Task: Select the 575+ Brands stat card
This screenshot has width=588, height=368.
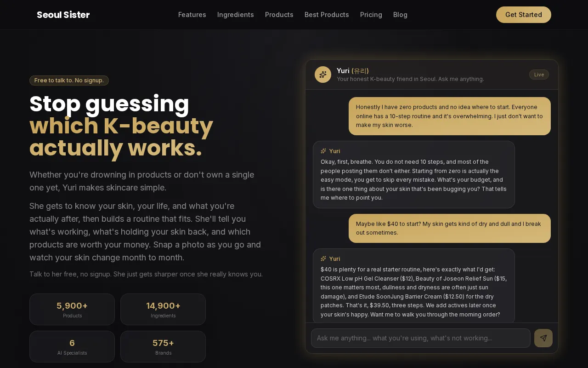Action: click(x=163, y=347)
